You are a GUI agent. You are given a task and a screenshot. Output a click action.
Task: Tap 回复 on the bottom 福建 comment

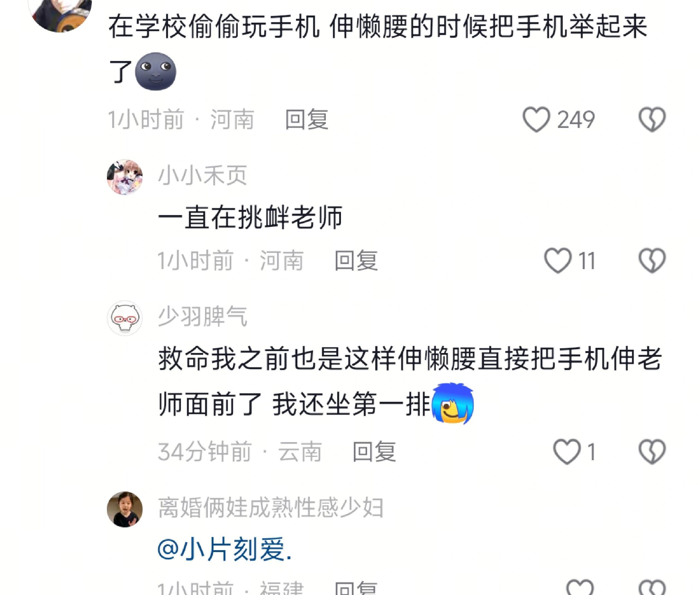(356, 588)
